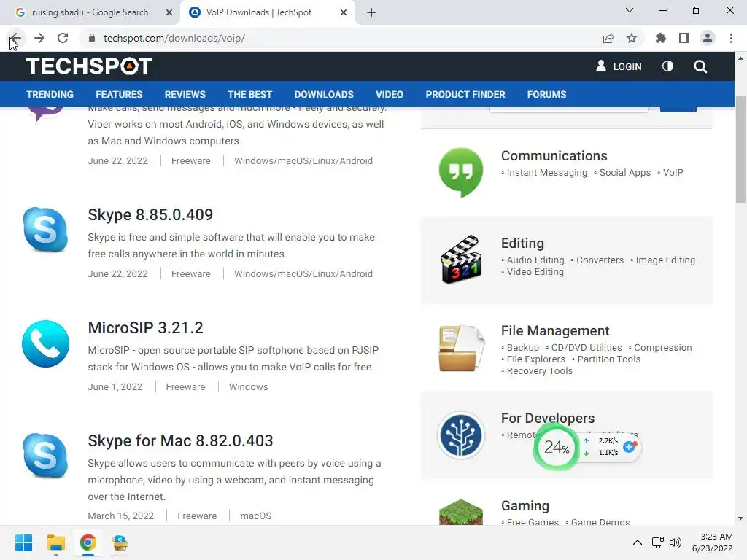Open a new browser tab
Image resolution: width=747 pixels, height=560 pixels.
371,12
